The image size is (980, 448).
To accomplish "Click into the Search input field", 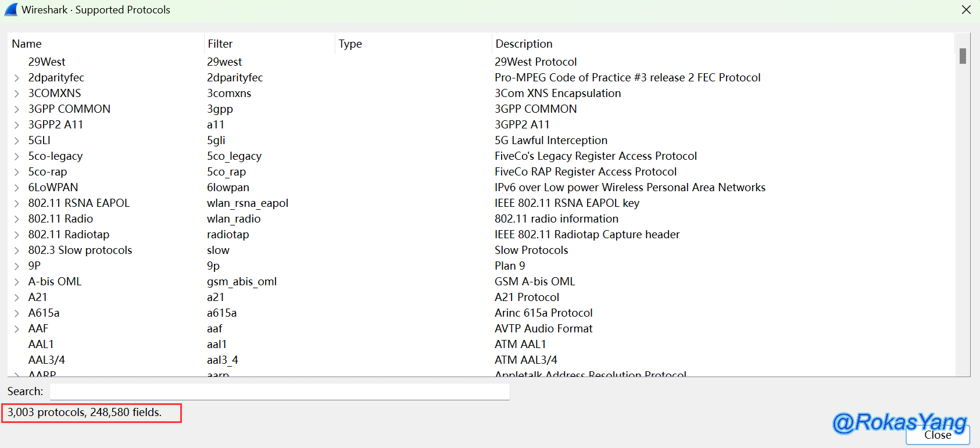I will tap(279, 392).
